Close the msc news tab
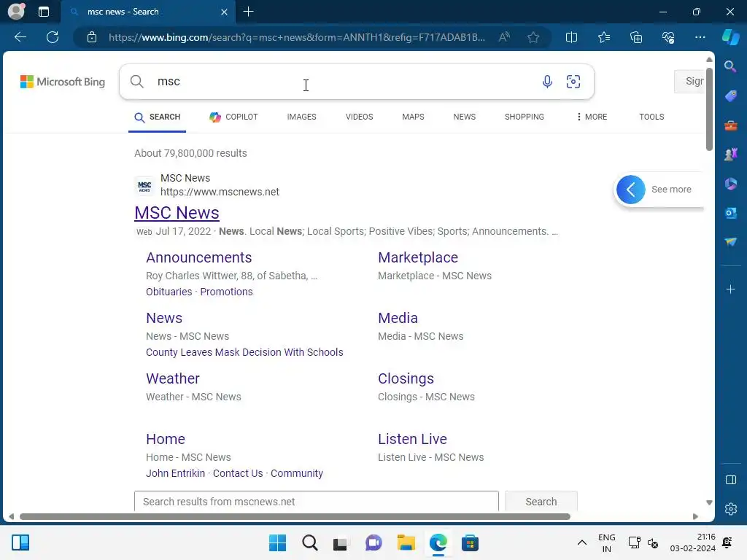747x560 pixels. coord(224,12)
